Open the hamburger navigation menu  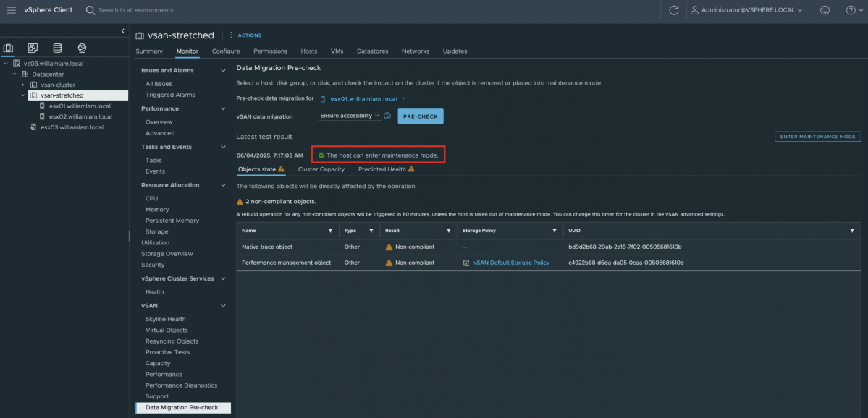point(11,10)
